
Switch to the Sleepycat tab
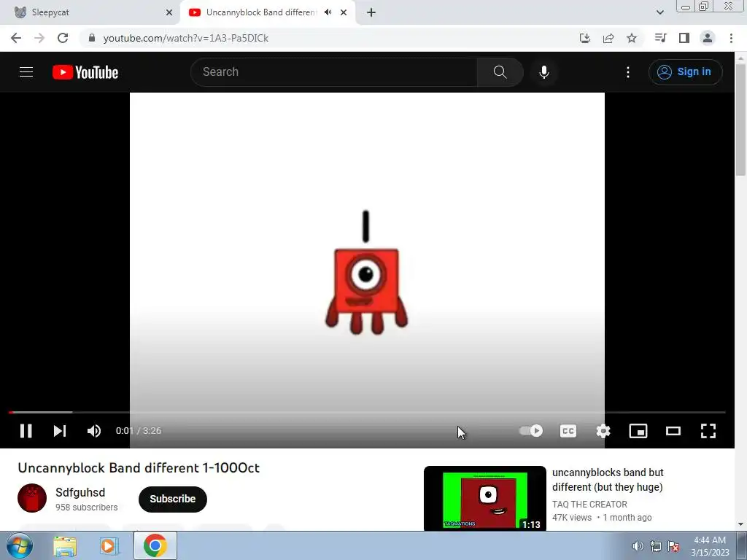(x=89, y=12)
